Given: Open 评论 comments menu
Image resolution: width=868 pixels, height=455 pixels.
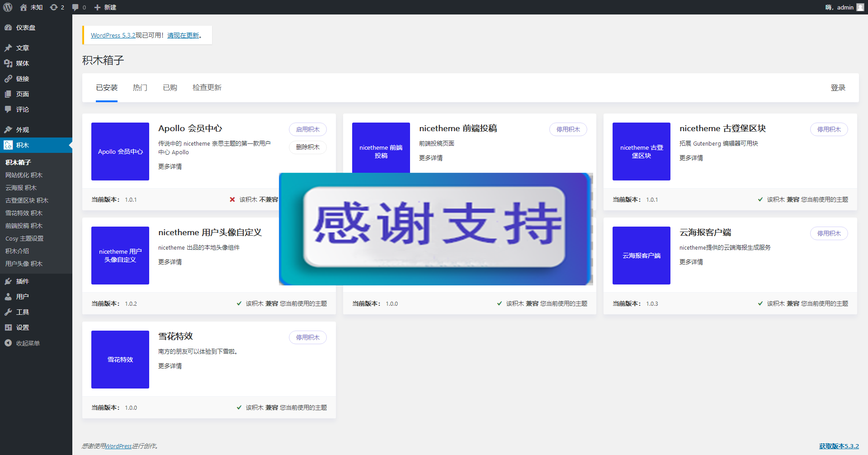Looking at the screenshot, I should [36, 109].
